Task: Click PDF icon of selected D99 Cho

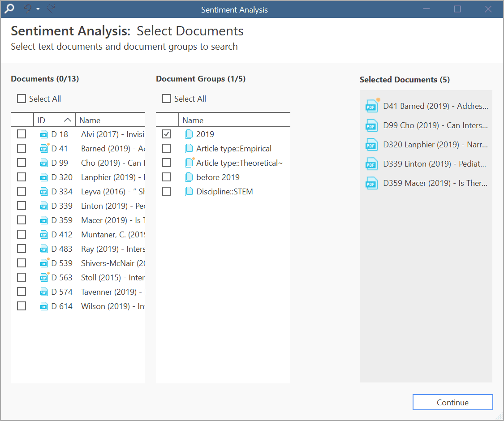Action: pos(372,125)
